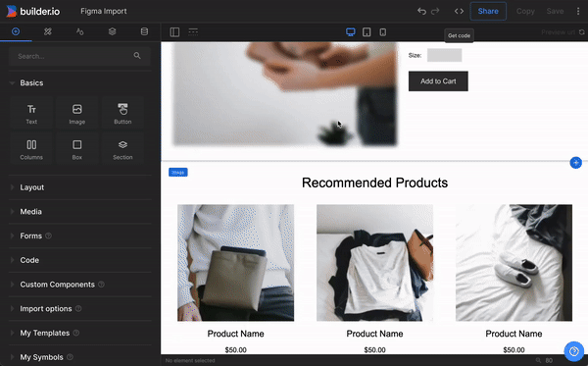
Task: Click the Share button
Action: pyautogui.click(x=488, y=11)
